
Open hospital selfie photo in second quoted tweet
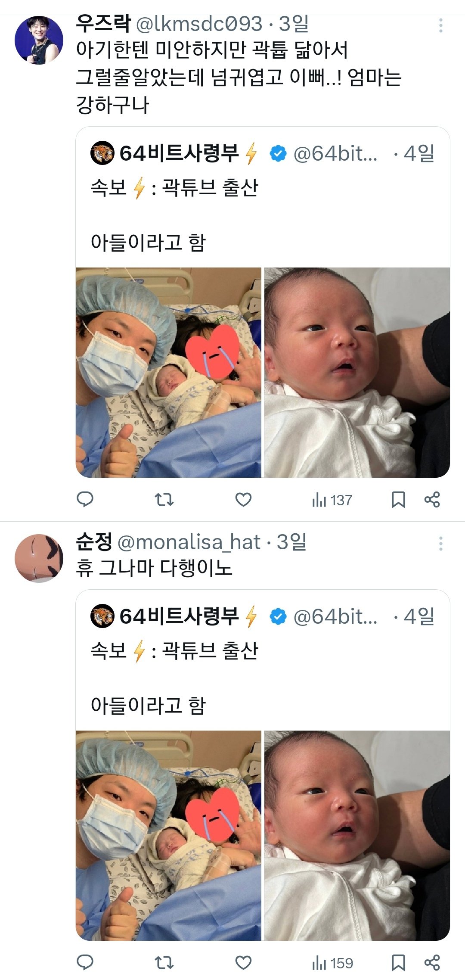click(168, 836)
